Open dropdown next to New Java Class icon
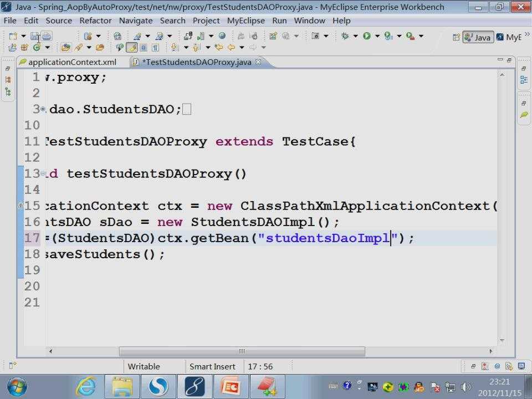The height and width of the screenshot is (399, 532). click(47, 48)
